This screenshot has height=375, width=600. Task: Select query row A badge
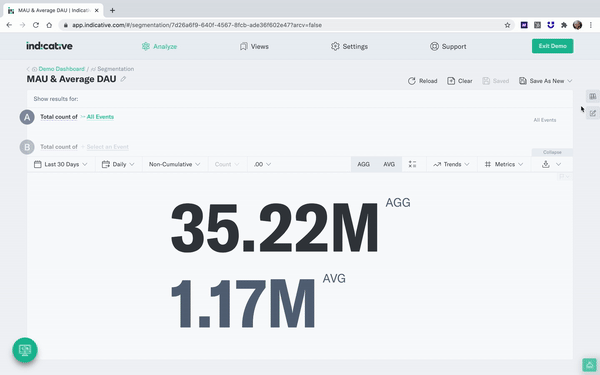(x=27, y=117)
